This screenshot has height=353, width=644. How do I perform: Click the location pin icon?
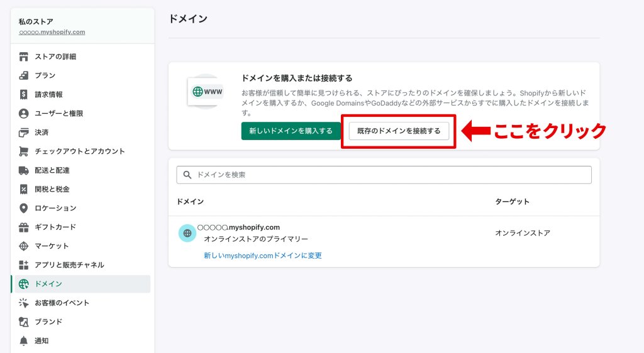click(x=24, y=209)
